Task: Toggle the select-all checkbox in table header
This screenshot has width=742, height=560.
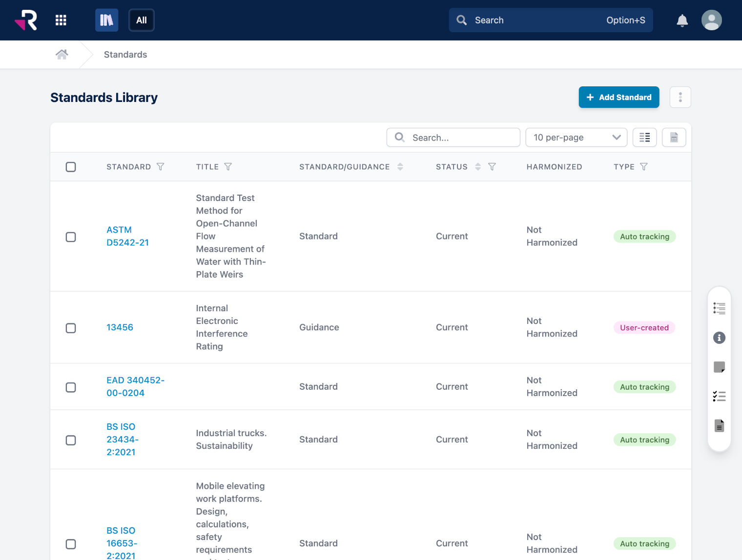Action: click(x=71, y=167)
